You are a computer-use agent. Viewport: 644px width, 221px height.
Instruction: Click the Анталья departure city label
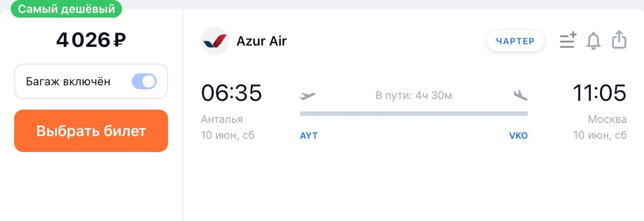222,119
